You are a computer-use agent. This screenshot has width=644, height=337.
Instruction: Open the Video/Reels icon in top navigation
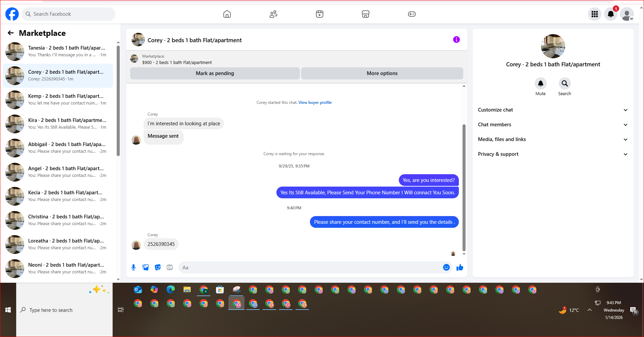[x=320, y=14]
